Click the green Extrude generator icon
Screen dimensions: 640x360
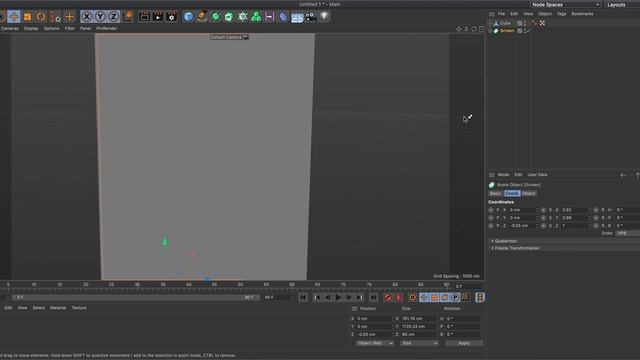(x=229, y=17)
